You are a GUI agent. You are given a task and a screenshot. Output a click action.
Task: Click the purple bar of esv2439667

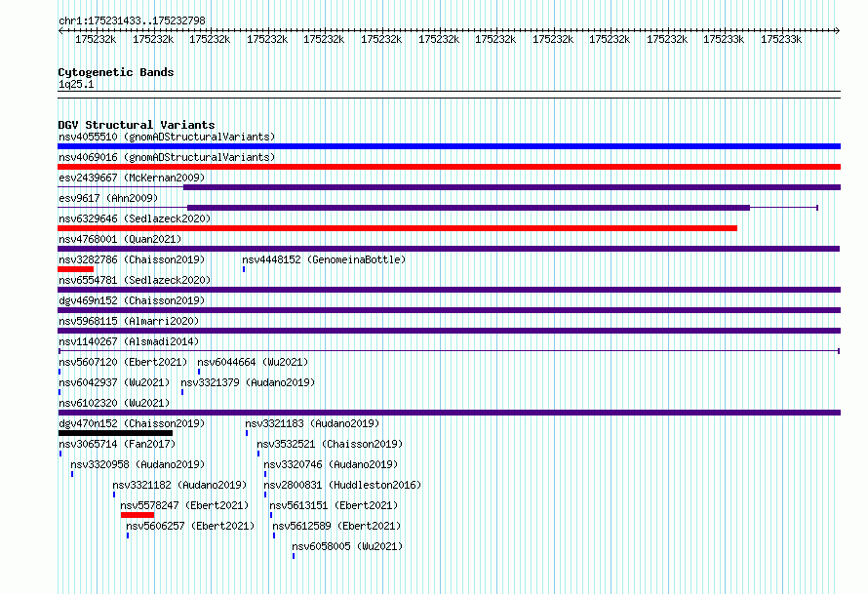[x=511, y=187]
